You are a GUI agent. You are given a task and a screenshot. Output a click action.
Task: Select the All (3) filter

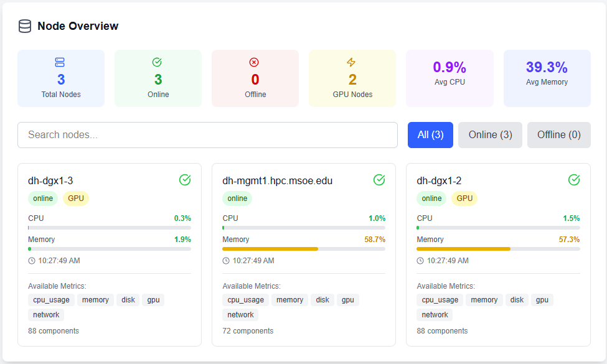[430, 135]
